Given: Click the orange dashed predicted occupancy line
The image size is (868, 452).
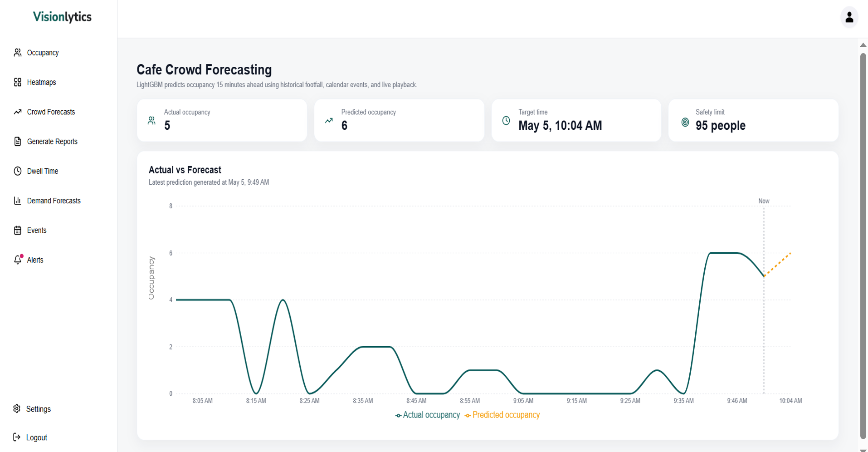Looking at the screenshot, I should pos(777,265).
